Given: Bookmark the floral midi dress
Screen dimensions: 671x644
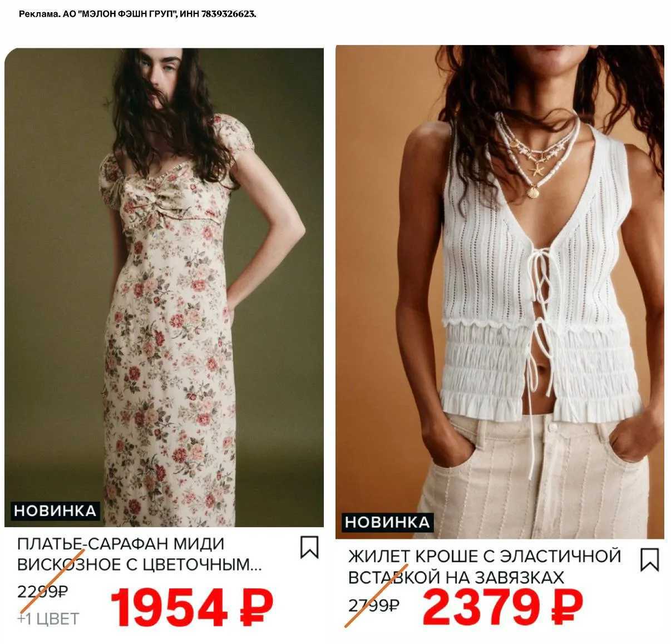Looking at the screenshot, I should [x=309, y=547].
